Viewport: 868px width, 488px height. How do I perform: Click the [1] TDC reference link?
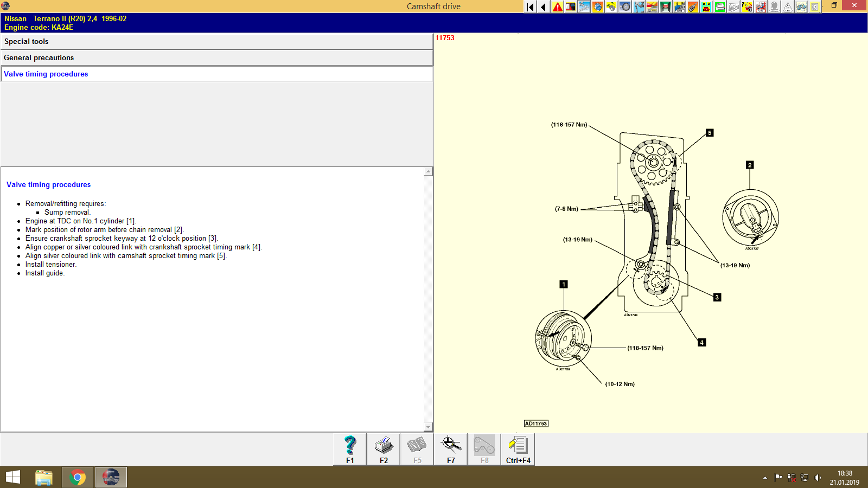(130, 221)
